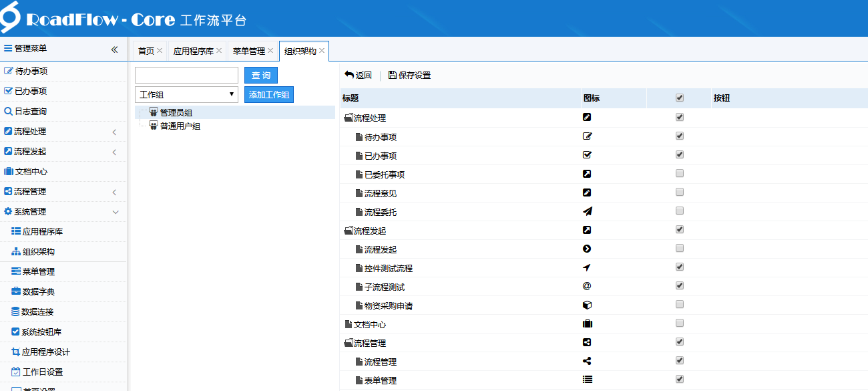This screenshot has height=391, width=868.
Task: Click the list icon for 表单管理
Action: tap(588, 380)
